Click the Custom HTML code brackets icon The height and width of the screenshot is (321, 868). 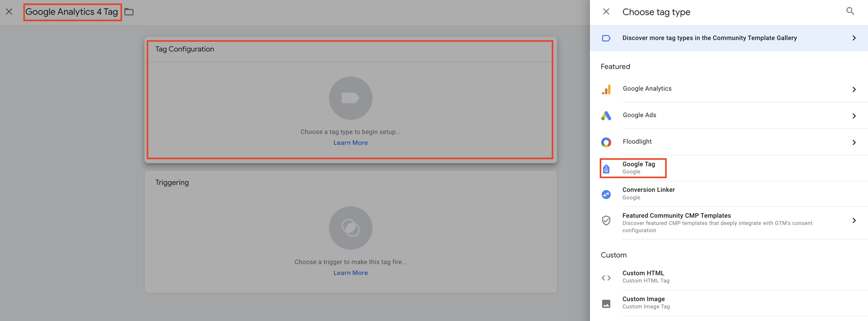point(606,278)
